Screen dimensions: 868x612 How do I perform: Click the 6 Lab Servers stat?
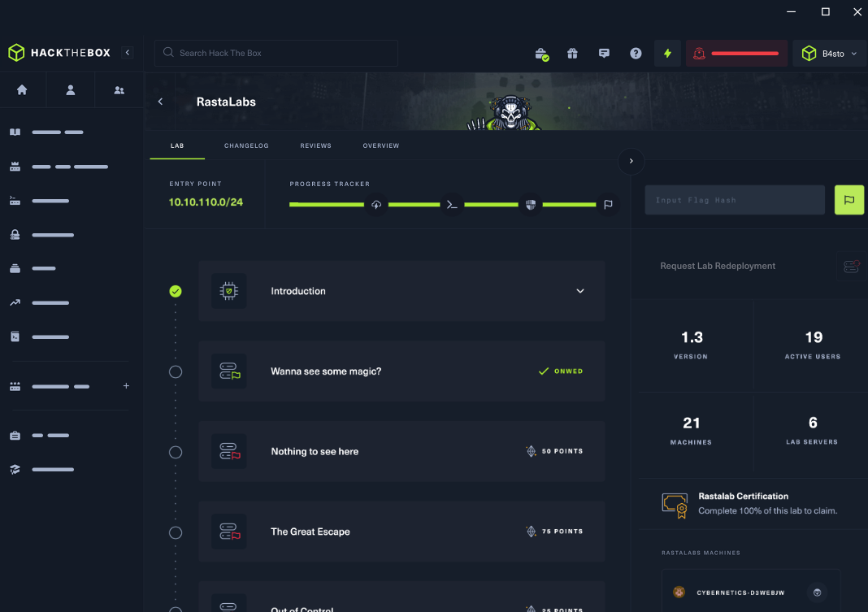coord(812,430)
